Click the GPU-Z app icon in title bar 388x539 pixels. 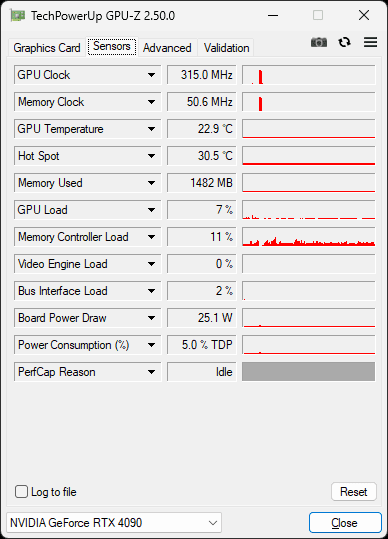point(17,15)
